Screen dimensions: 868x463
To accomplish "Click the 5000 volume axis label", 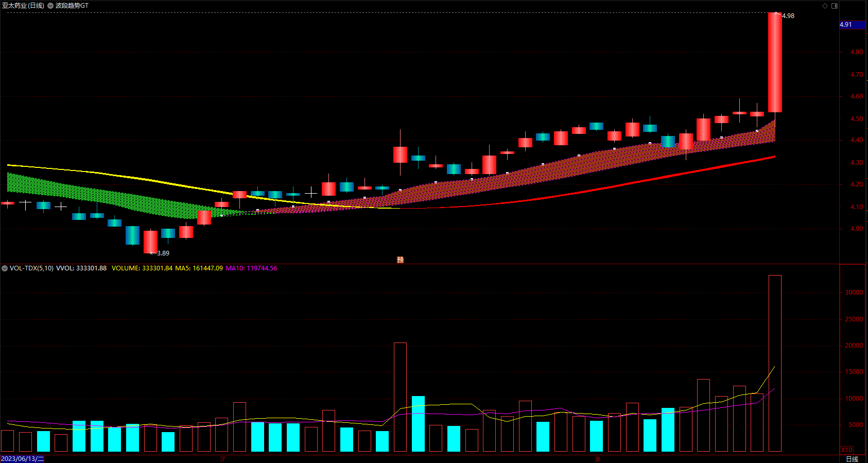I will 856,425.
